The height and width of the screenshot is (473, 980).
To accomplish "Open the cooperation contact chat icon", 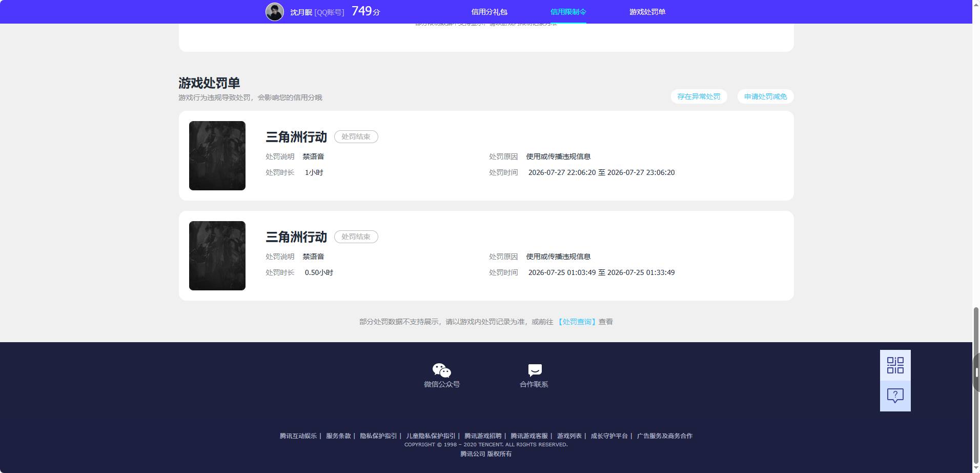I will tap(535, 370).
